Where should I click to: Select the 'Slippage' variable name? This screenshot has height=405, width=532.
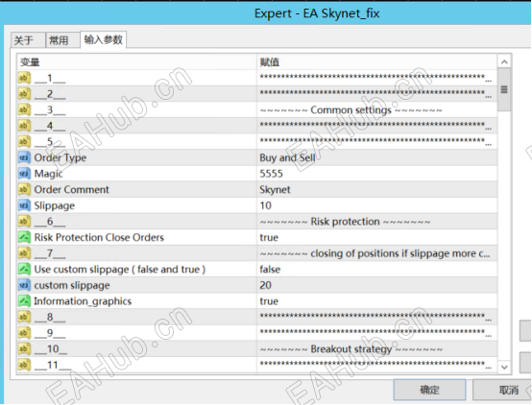55,205
